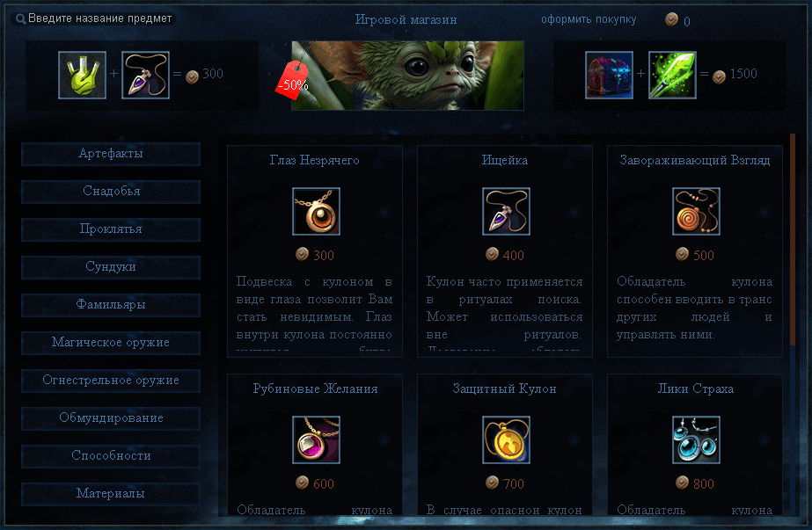Click the item name search field
The height and width of the screenshot is (530, 812).
pos(93,18)
